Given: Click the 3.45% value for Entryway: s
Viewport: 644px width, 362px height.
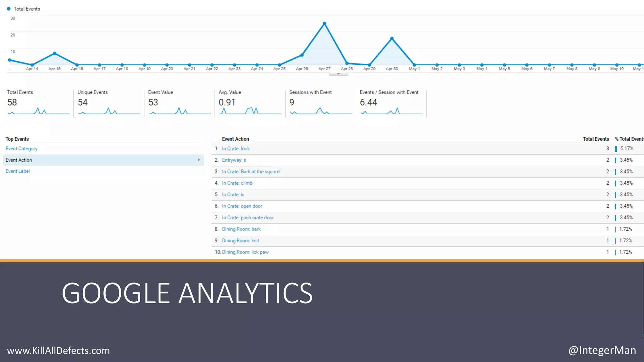Looking at the screenshot, I should pyautogui.click(x=626, y=160).
